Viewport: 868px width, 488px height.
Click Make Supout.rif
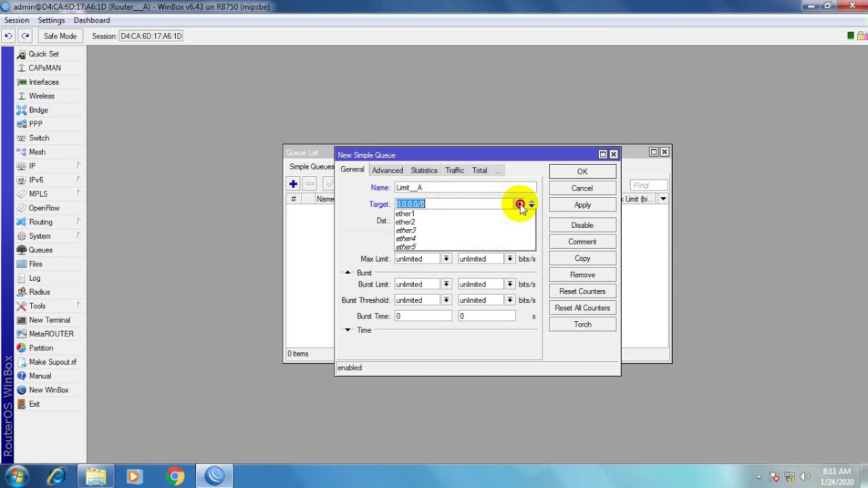[x=52, y=362]
